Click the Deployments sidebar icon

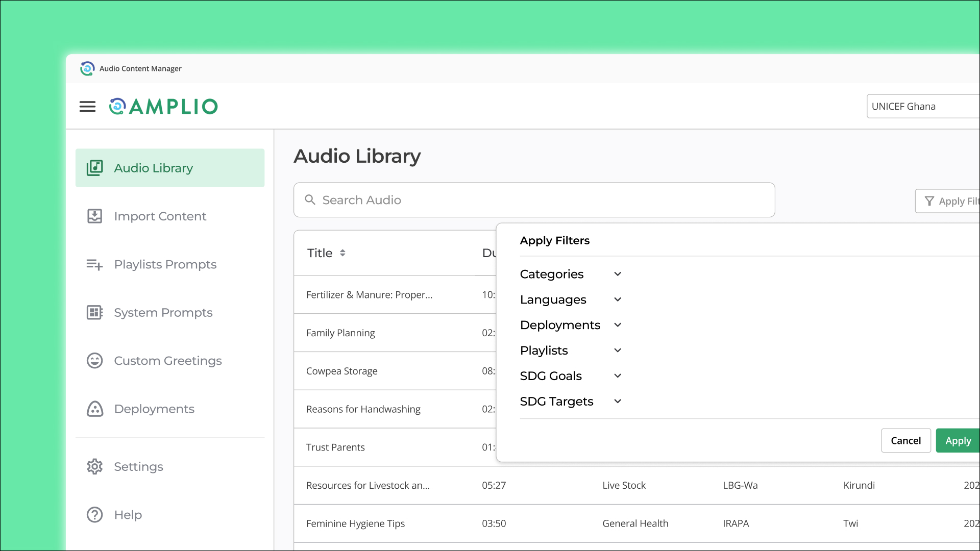(94, 409)
